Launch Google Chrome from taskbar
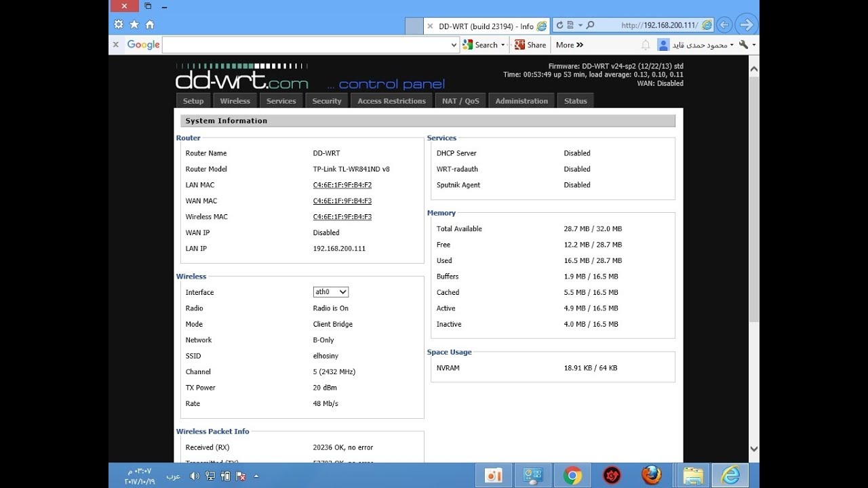The height and width of the screenshot is (488, 868). 572,476
